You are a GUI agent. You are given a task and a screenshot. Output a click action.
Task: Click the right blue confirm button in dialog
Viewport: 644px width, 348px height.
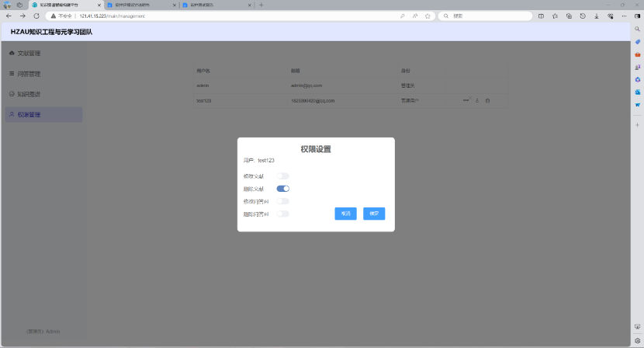click(374, 214)
